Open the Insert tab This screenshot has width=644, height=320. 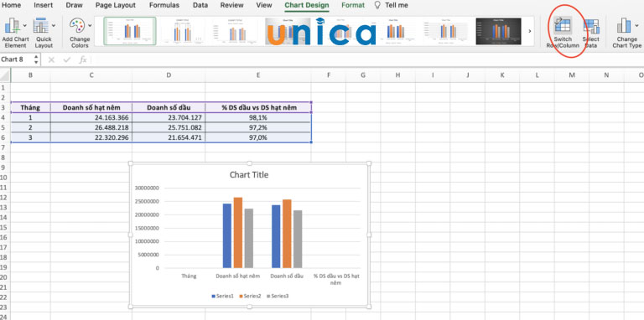(43, 5)
